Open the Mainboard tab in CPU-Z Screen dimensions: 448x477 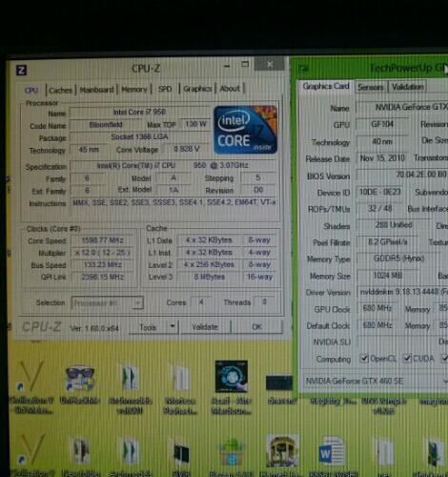click(96, 90)
